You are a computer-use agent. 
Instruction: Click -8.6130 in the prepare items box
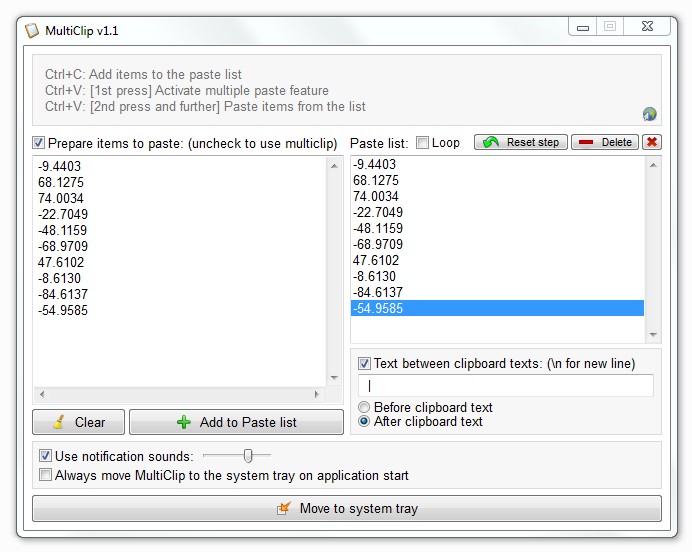pyautogui.click(x=60, y=278)
